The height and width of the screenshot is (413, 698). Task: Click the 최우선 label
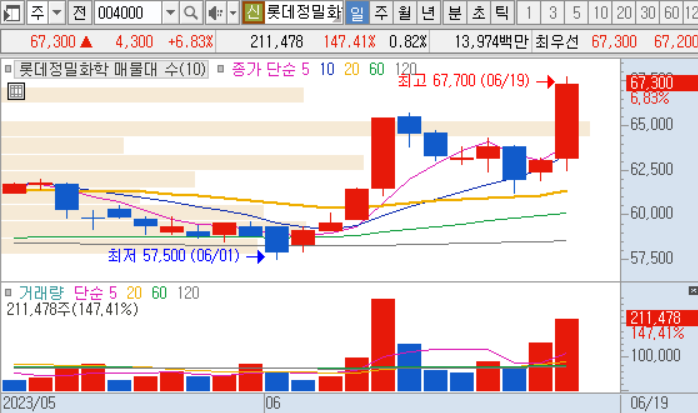557,42
